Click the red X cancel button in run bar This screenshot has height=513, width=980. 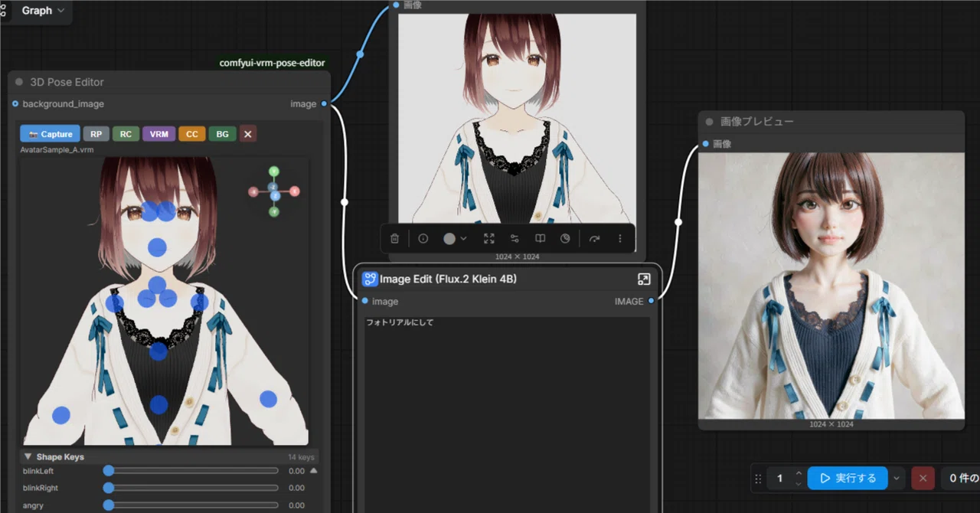coord(923,479)
